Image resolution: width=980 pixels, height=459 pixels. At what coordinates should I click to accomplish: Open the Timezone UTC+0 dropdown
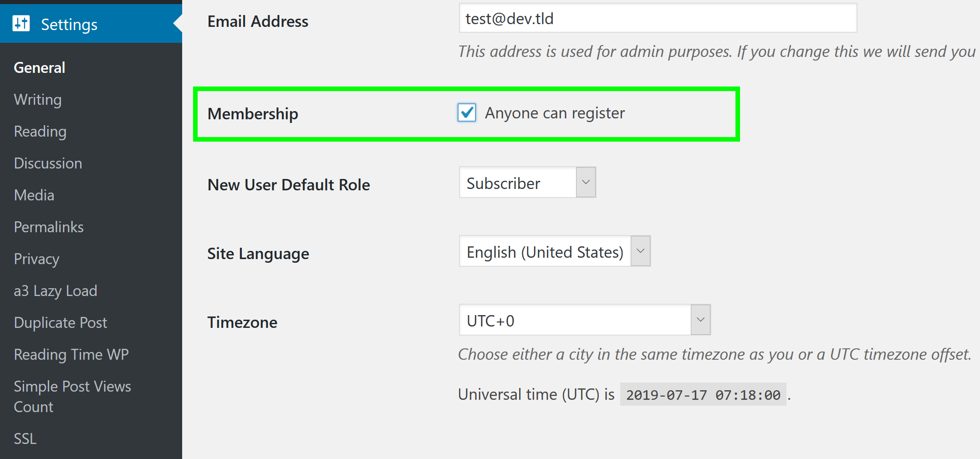tap(584, 320)
